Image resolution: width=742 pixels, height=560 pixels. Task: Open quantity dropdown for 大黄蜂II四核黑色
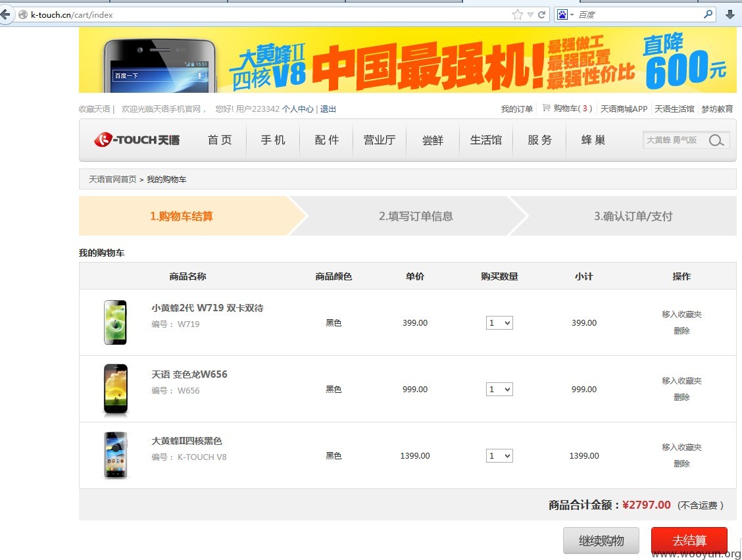click(499, 456)
